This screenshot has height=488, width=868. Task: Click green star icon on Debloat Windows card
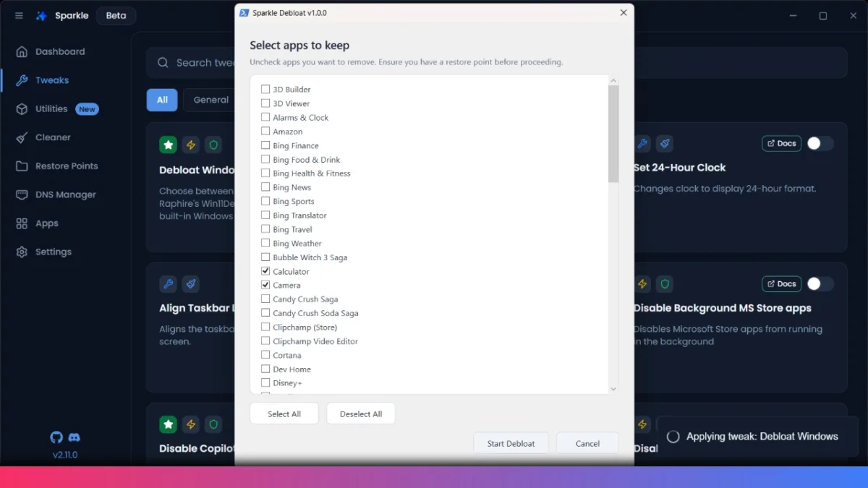click(x=169, y=145)
